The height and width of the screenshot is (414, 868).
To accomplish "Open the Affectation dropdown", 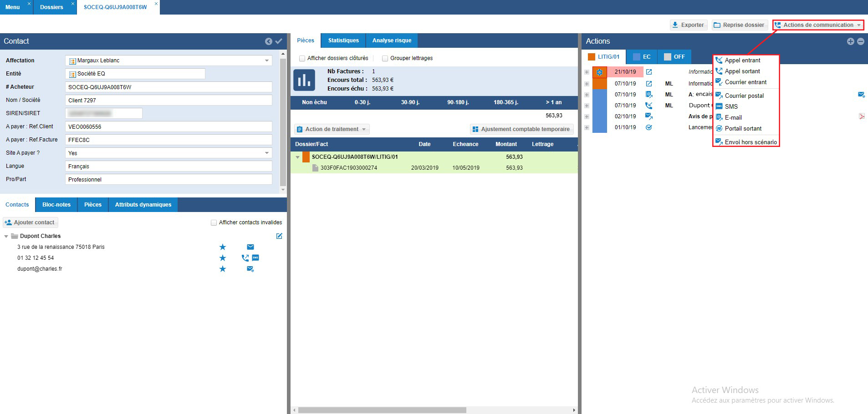I will tap(266, 61).
